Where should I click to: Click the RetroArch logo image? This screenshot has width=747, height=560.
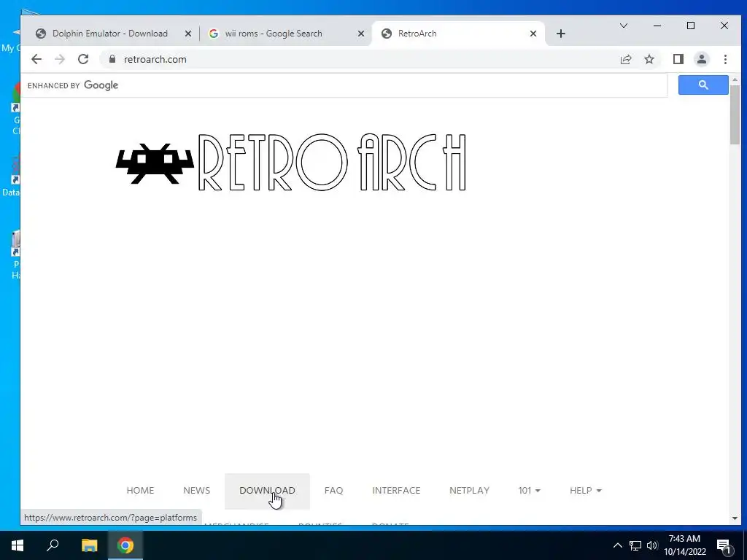pos(290,163)
